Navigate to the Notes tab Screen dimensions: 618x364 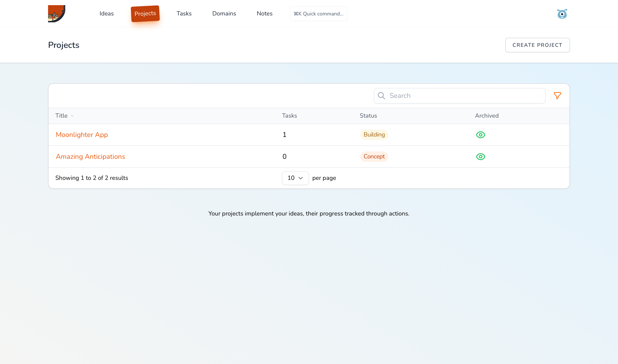pos(264,14)
